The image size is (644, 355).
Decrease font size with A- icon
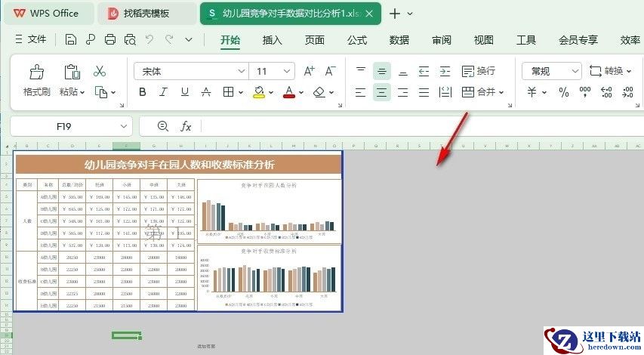click(330, 72)
